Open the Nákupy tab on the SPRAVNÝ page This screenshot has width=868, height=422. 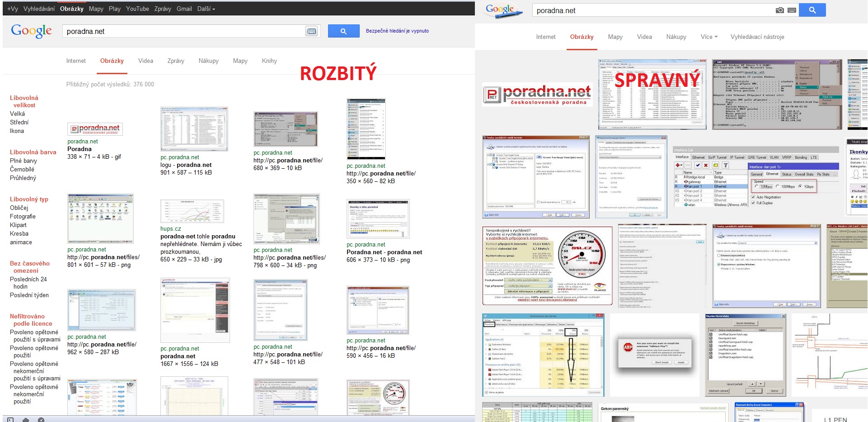point(676,37)
